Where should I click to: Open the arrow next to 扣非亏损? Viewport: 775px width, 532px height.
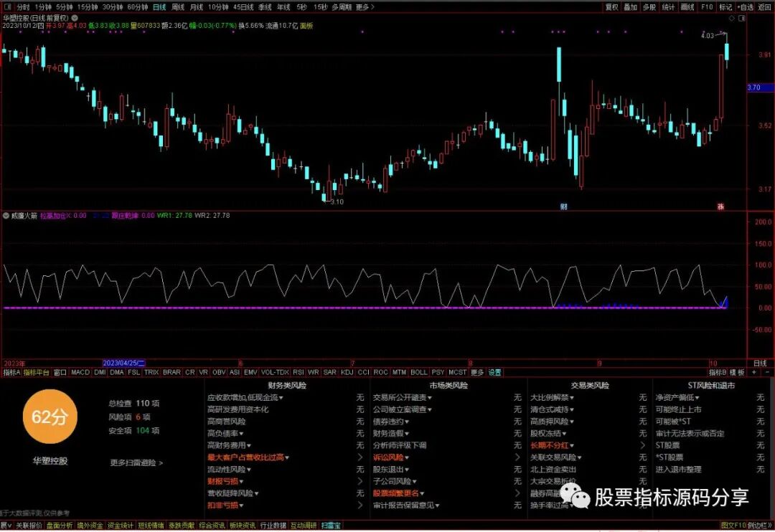[360, 505]
